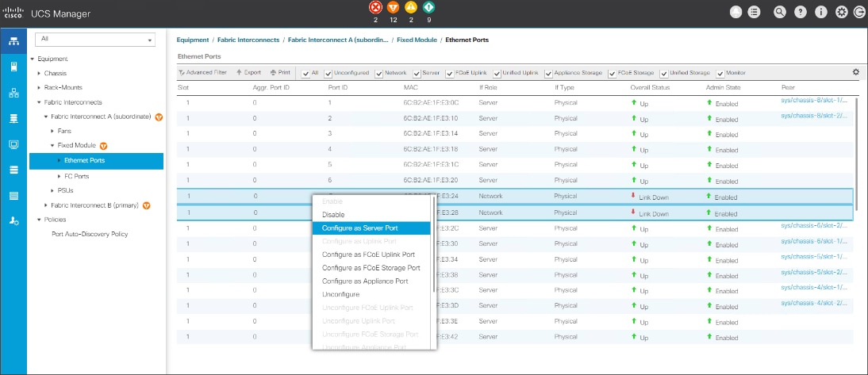Screen dimensions: 868x375
Task: Click the Cisco logo
Action: (x=12, y=13)
